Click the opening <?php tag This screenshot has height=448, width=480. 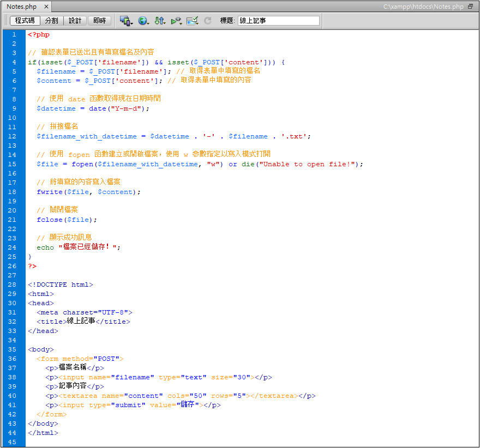pyautogui.click(x=39, y=34)
